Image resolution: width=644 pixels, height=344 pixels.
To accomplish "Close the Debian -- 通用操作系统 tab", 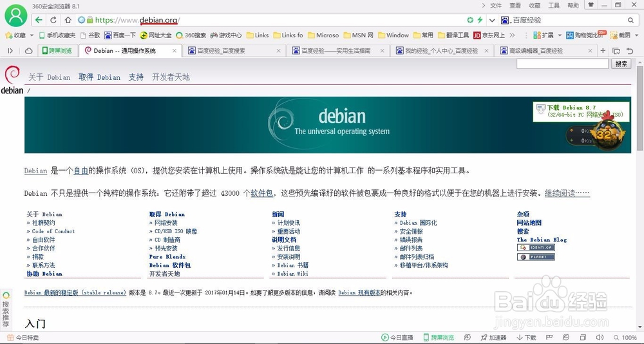I will (x=174, y=50).
